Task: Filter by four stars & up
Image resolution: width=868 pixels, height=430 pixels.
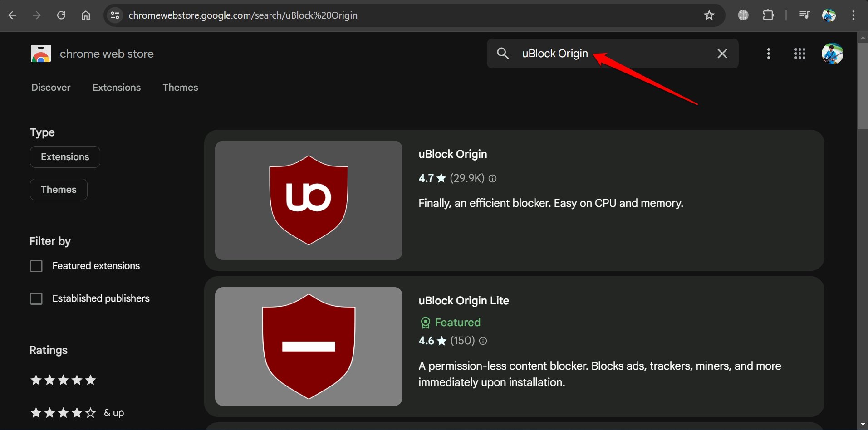Action: pos(77,413)
